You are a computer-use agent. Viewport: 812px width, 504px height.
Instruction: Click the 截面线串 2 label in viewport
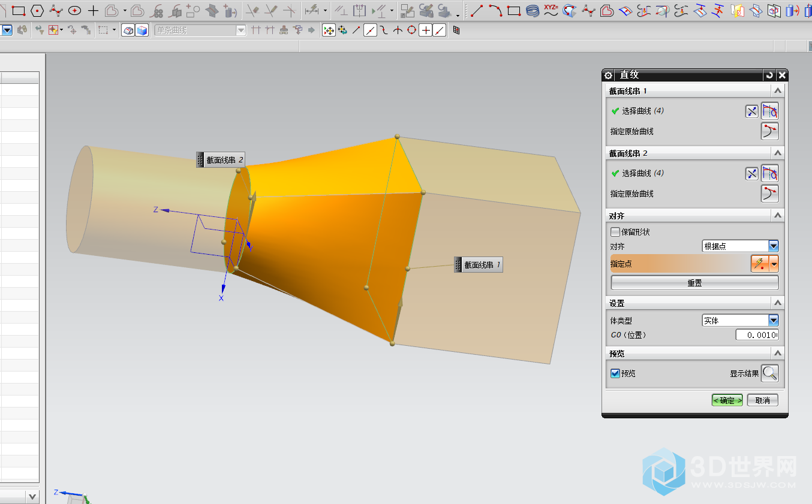coord(220,160)
